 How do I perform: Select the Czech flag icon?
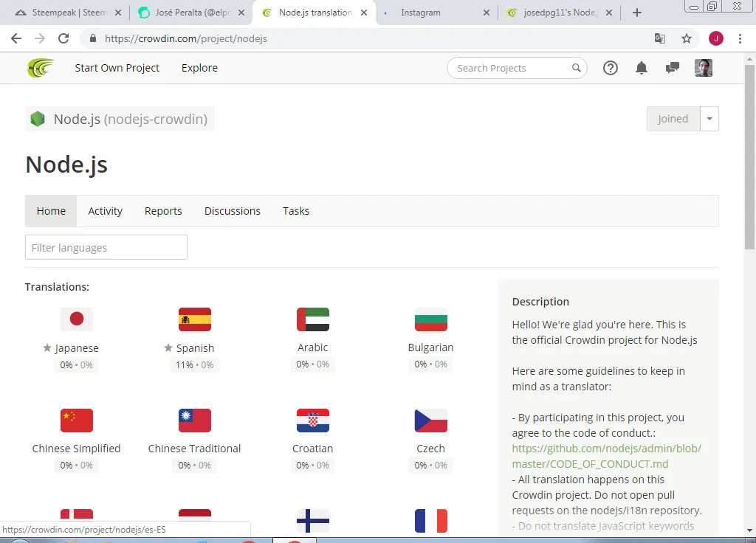pos(431,420)
